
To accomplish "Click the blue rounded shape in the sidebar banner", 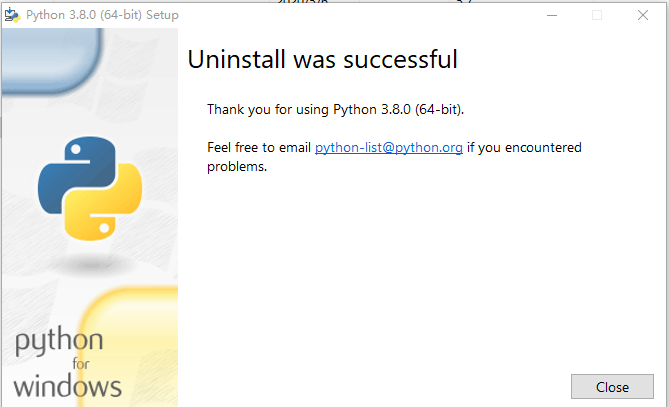I will (52, 60).
